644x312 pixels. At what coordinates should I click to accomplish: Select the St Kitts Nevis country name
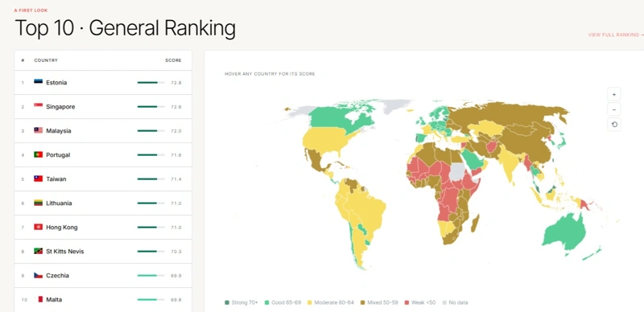65,251
